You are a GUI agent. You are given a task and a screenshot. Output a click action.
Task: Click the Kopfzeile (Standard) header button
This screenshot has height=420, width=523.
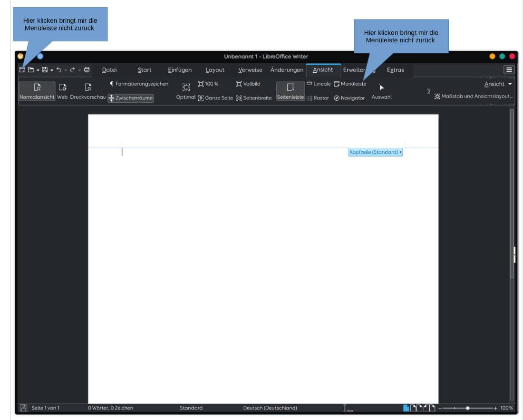coord(376,152)
